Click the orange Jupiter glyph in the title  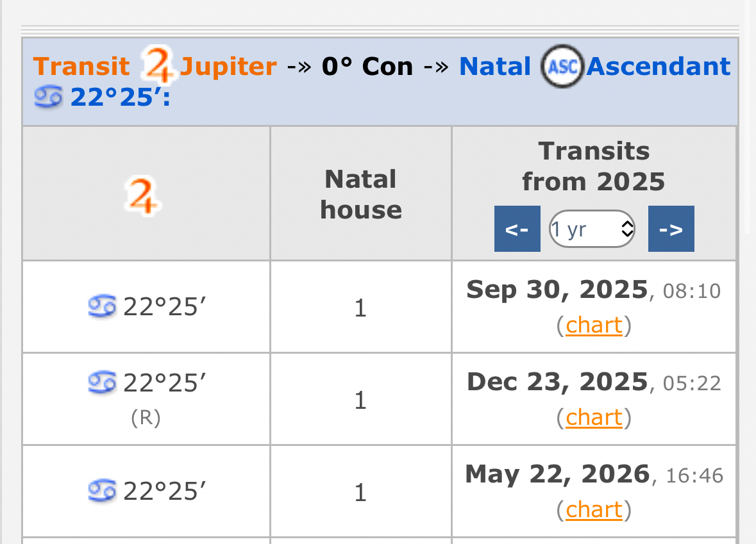click(x=158, y=65)
